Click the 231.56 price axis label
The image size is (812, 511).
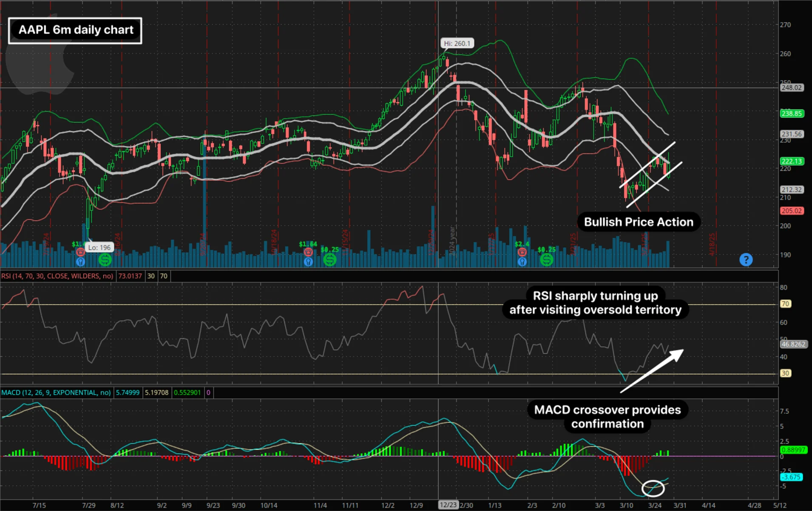pyautogui.click(x=792, y=134)
